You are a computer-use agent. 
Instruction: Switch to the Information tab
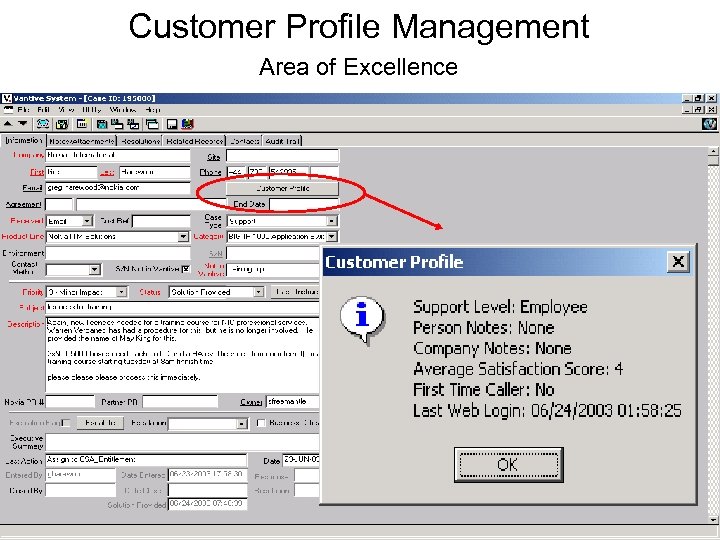(x=24, y=140)
